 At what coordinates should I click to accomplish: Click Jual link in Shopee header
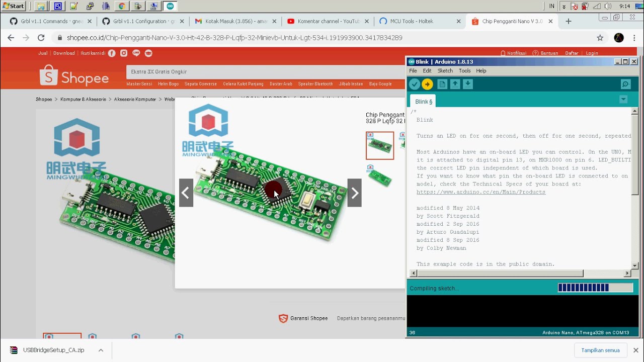43,53
